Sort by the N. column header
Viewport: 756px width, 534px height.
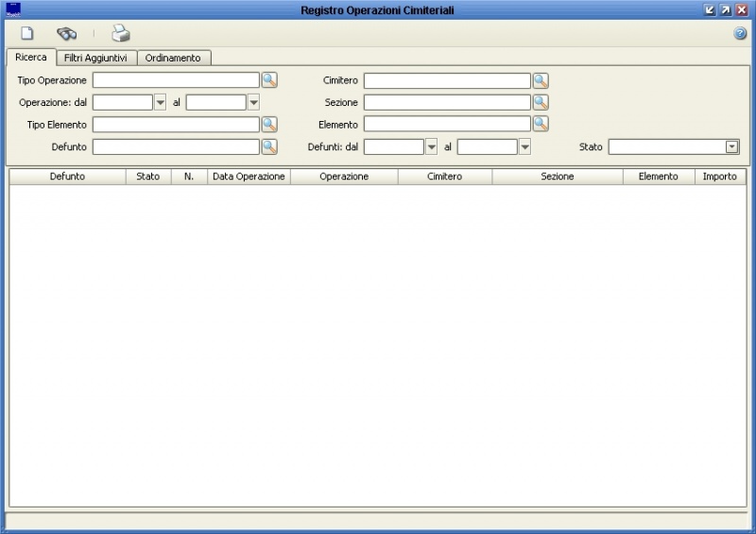pyautogui.click(x=189, y=177)
